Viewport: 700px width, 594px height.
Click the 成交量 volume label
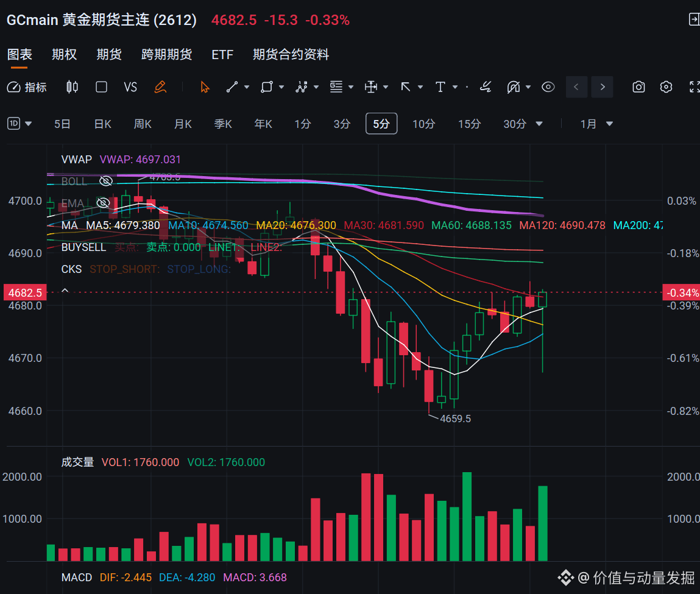pos(78,462)
